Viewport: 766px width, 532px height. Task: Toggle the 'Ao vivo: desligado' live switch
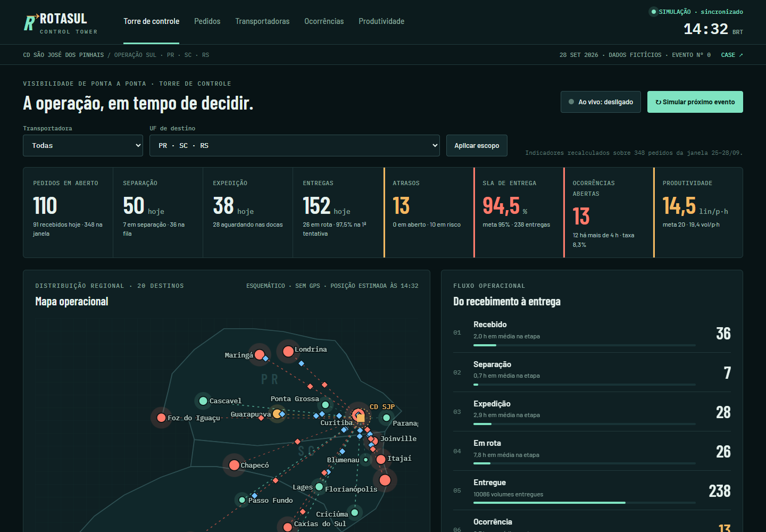point(601,102)
